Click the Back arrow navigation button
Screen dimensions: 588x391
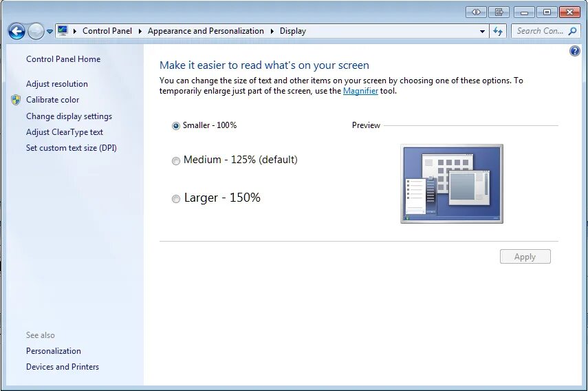(17, 31)
